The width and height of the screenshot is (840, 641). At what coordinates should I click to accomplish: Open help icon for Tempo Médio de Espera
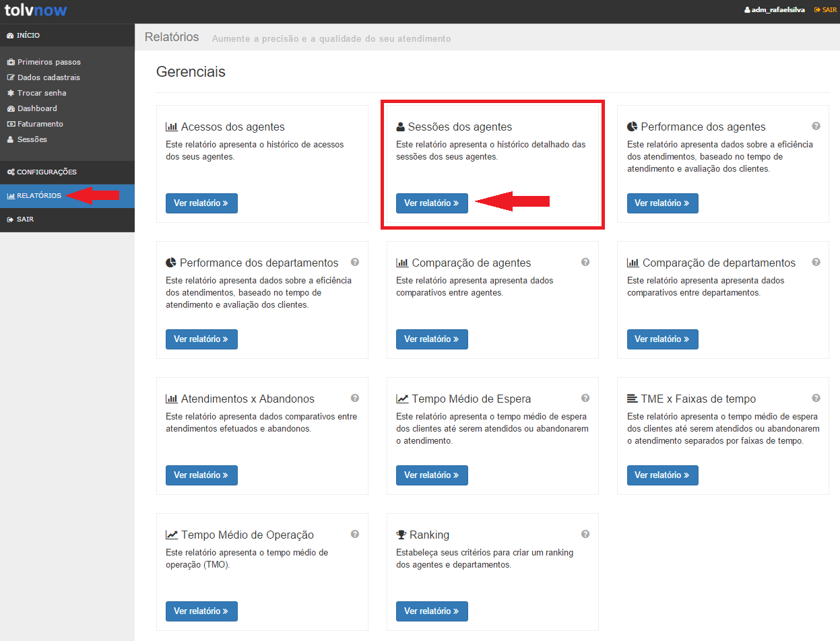pos(585,398)
